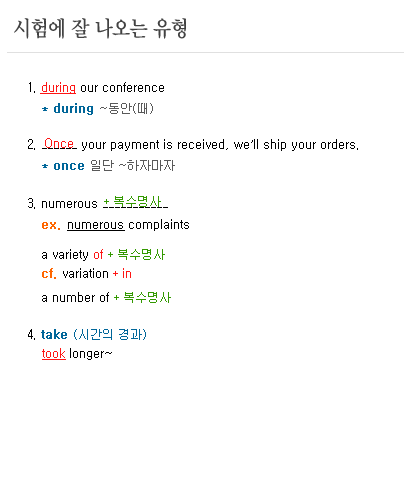Click the gray '일단 ~하자마자' definition
Image resolution: width=410 pixels, height=480 pixels.
133,166
